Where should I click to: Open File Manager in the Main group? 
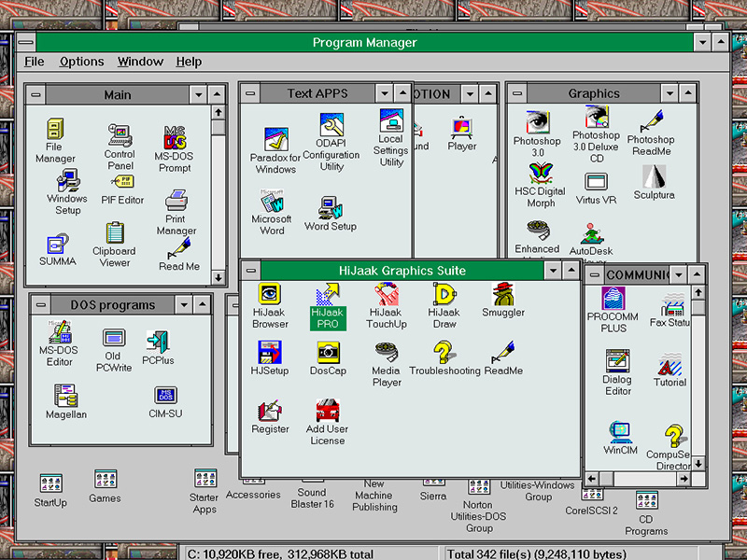tap(55, 129)
